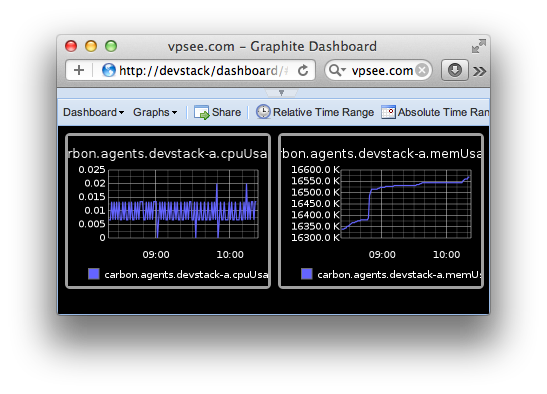Click the plus button to add a bookmark
The width and height of the screenshot is (547, 394).
coord(79,70)
